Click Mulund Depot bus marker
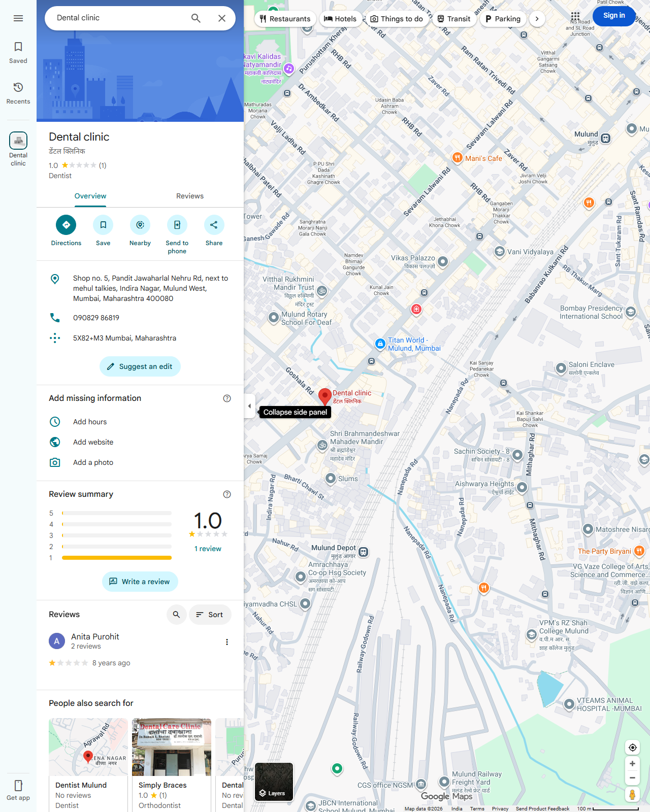650x812 pixels. [x=364, y=552]
